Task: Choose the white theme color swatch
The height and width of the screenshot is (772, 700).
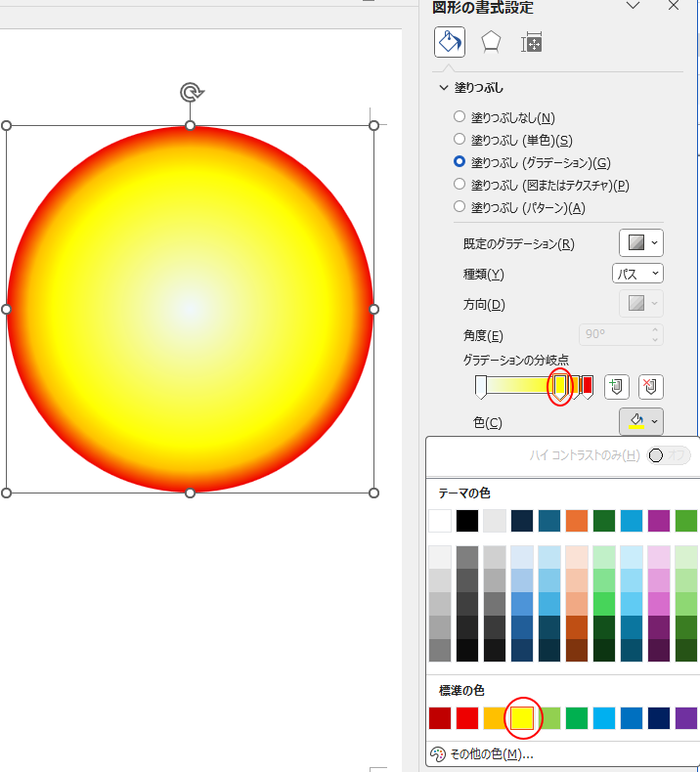Action: (440, 521)
